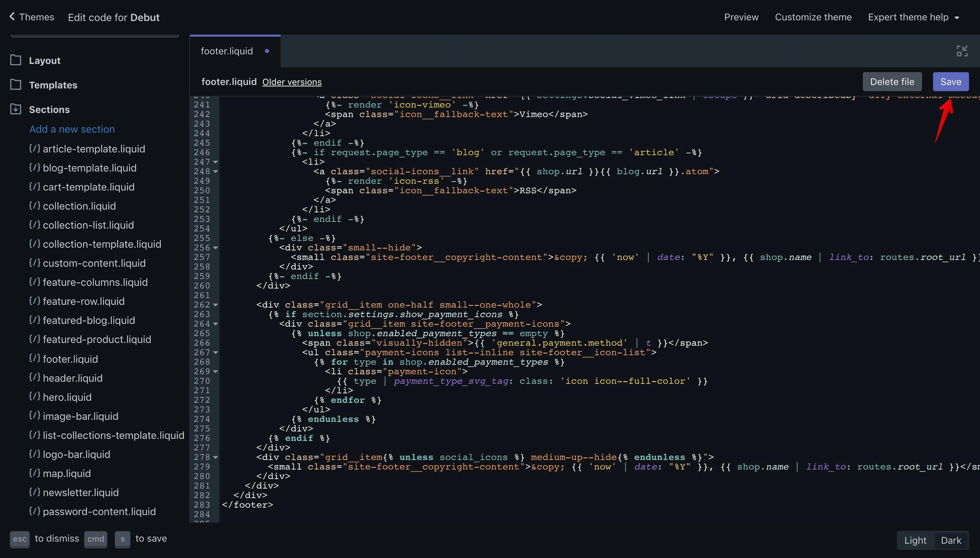
Task: Collapse code fold at line 256
Action: coord(215,248)
